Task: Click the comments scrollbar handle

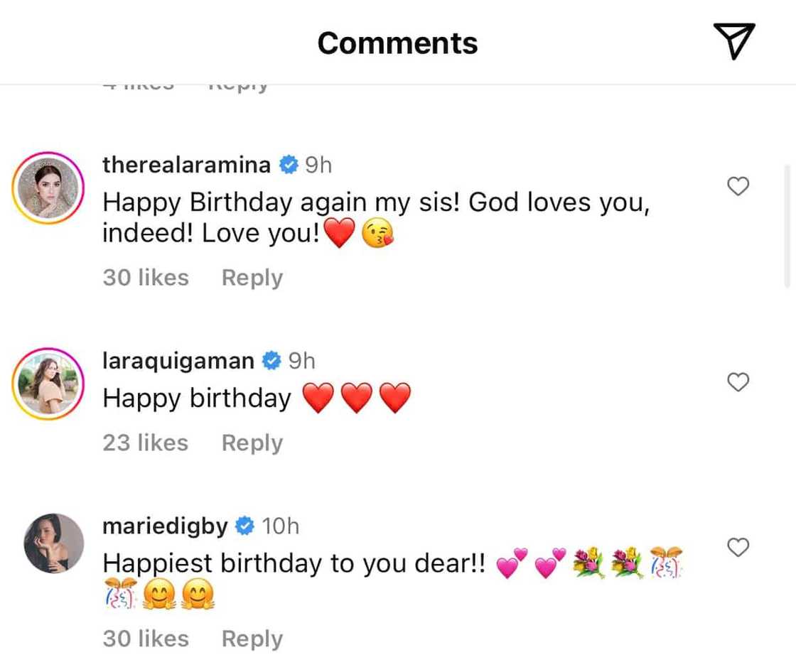Action: click(x=787, y=226)
